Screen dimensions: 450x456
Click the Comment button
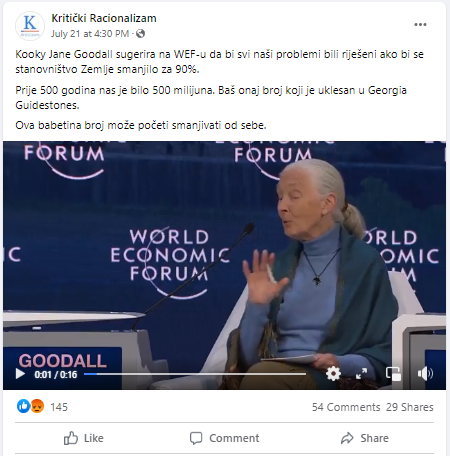point(224,438)
